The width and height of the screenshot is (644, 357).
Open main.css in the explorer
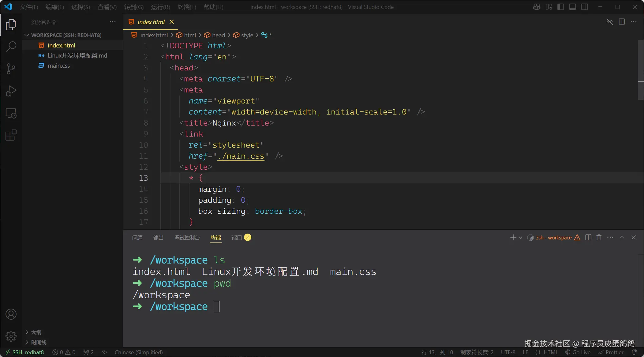(58, 66)
